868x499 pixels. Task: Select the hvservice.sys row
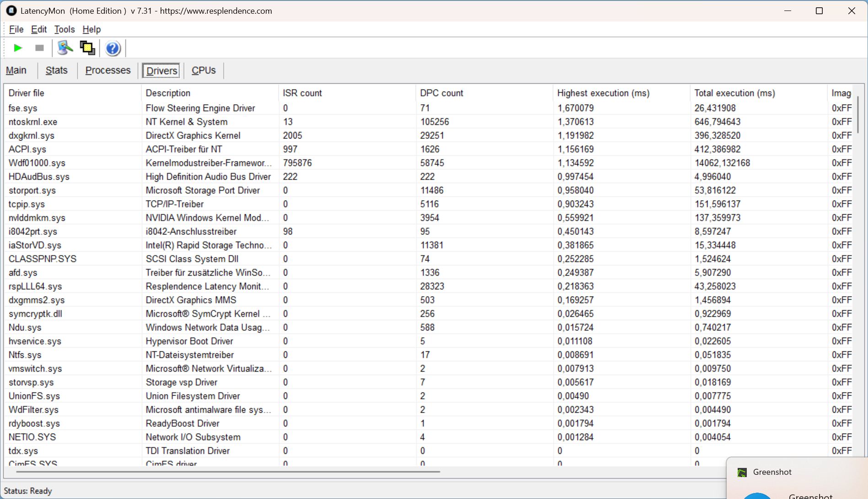(429, 341)
